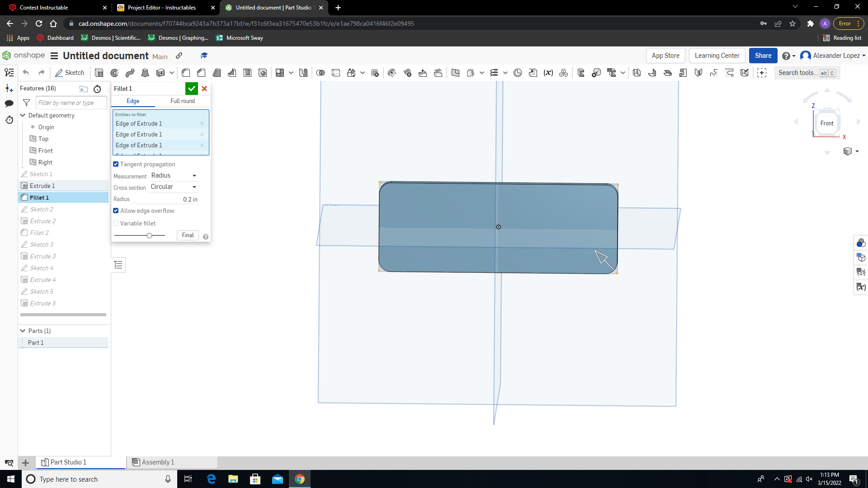Toggle Tangent propagation checkbox
This screenshot has height=488, width=868.
pos(116,164)
